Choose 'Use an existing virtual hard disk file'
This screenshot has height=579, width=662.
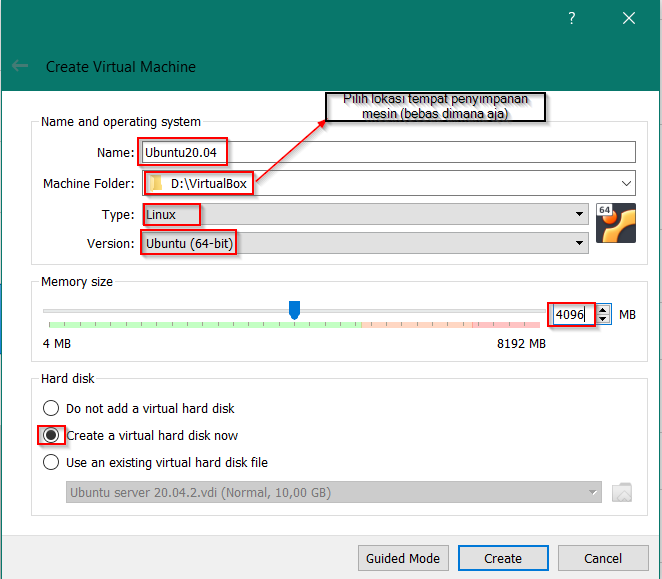51,462
